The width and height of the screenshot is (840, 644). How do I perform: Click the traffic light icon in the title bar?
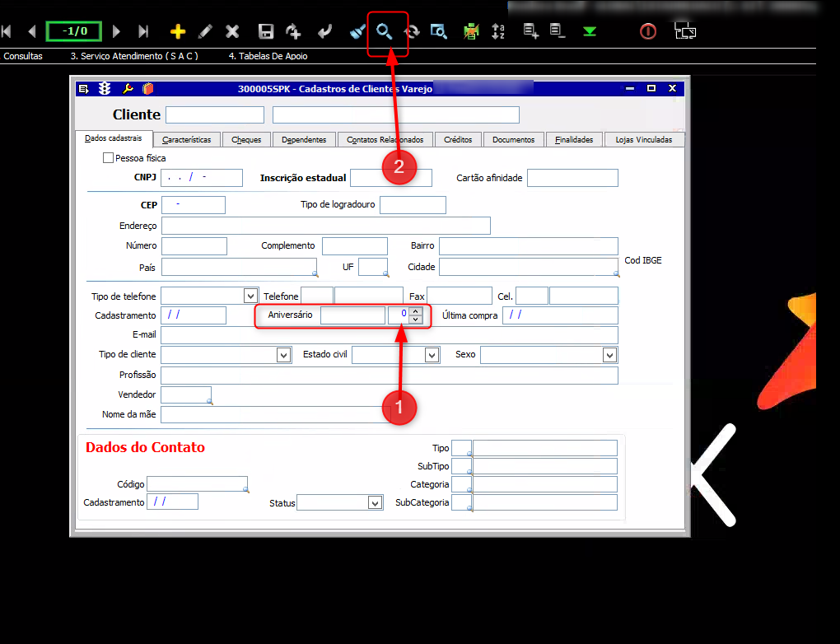coord(105,88)
